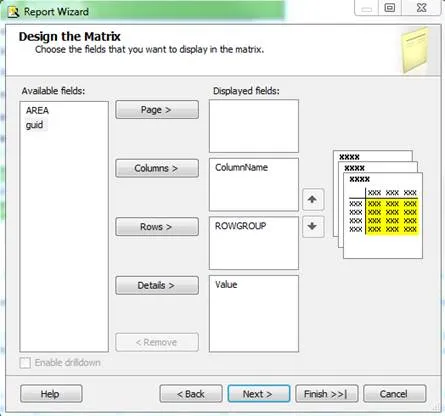The image size is (445, 416).
Task: Add field using Columns > button
Action: [x=157, y=168]
